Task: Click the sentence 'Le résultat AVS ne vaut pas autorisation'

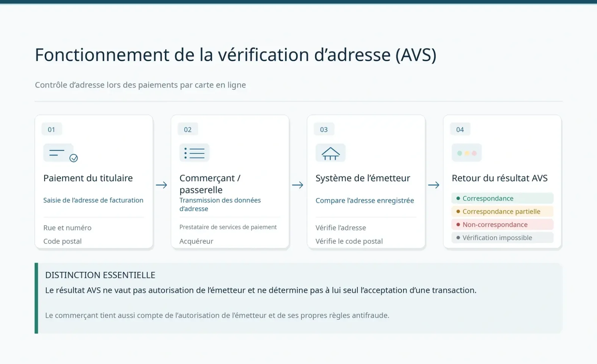Action: [261, 290]
